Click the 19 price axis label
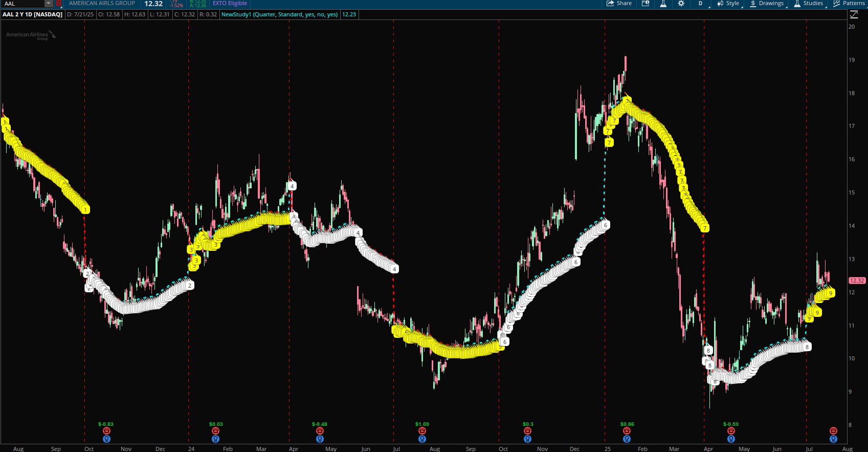Screen dimensions: 868x452 pyautogui.click(x=852, y=60)
